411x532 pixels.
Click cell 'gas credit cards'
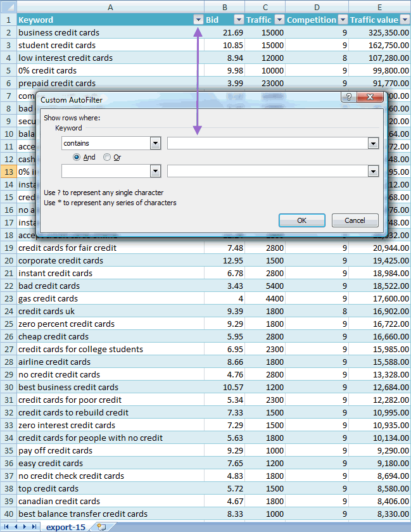coord(110,298)
